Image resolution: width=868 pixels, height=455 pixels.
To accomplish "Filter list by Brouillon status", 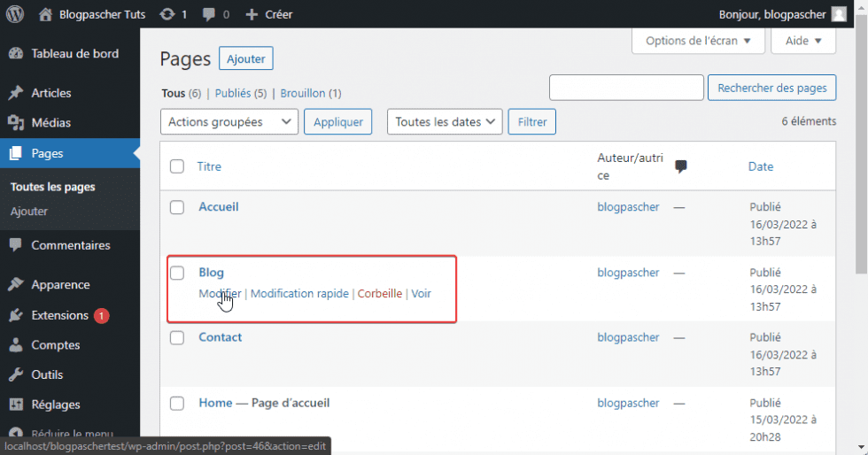I will click(303, 93).
